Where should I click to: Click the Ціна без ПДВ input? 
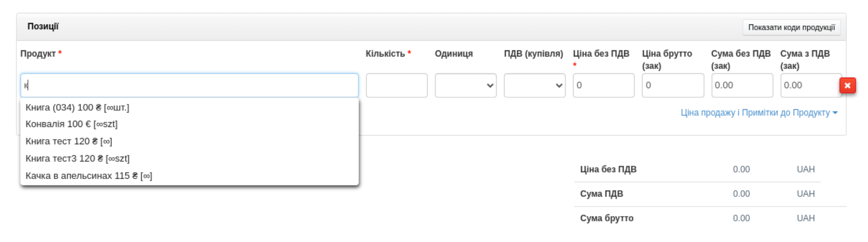click(603, 85)
